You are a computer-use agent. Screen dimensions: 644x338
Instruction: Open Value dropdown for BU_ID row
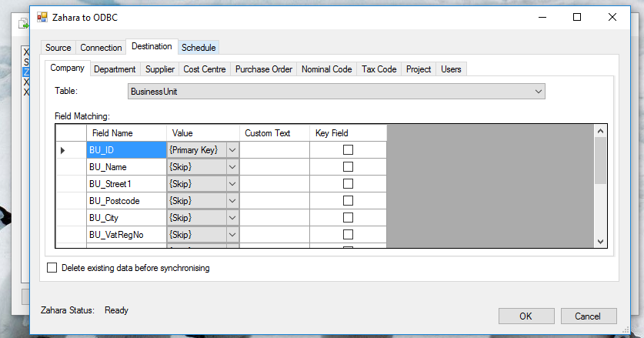pyautogui.click(x=232, y=150)
